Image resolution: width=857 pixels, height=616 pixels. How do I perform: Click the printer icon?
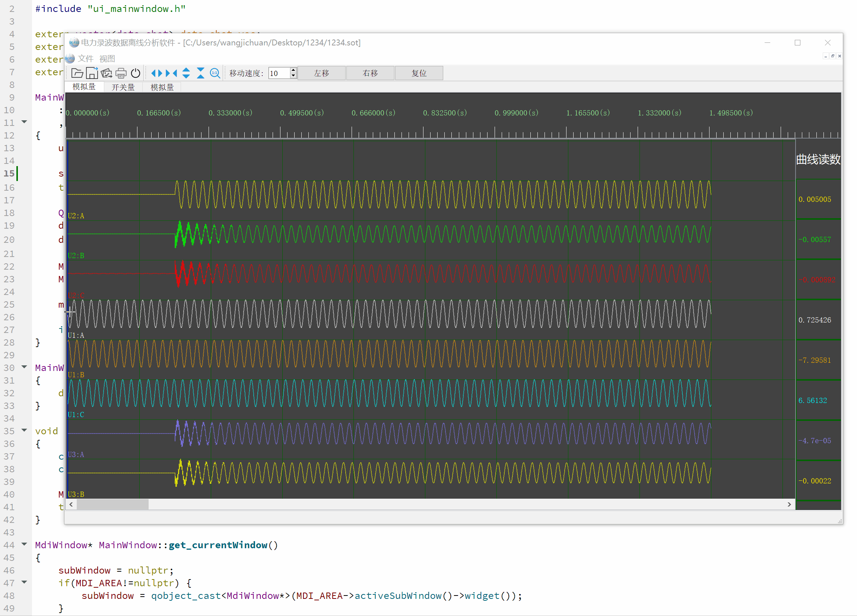(x=121, y=73)
